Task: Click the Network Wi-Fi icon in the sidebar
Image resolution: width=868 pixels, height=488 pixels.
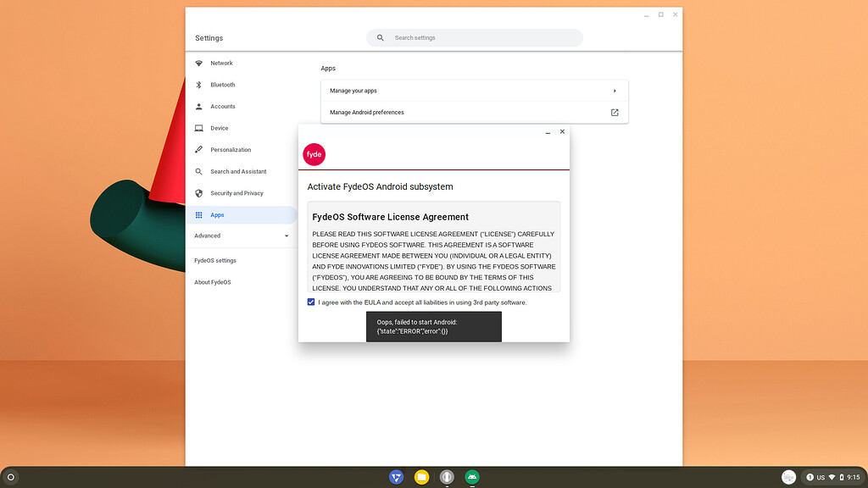Action: point(198,63)
